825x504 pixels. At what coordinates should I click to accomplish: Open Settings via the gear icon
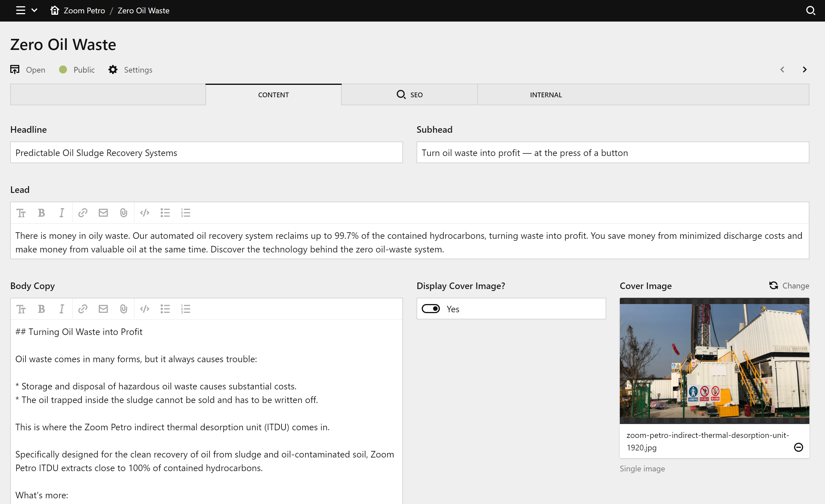[x=113, y=69]
